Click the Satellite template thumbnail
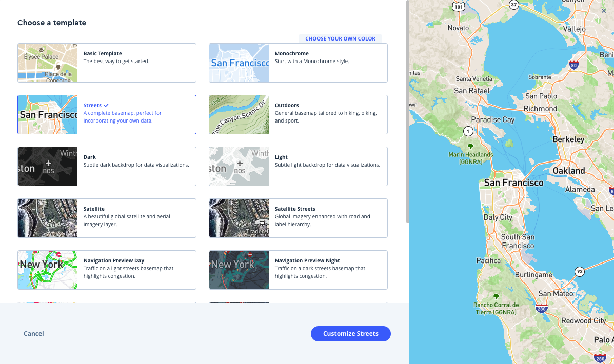This screenshot has height=364, width=614. (x=47, y=218)
